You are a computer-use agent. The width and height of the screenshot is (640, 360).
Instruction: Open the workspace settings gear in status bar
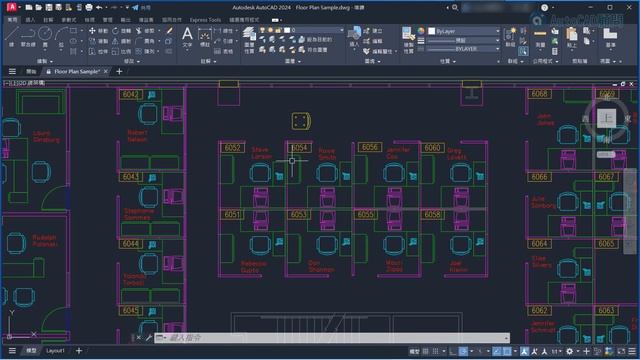tap(569, 351)
